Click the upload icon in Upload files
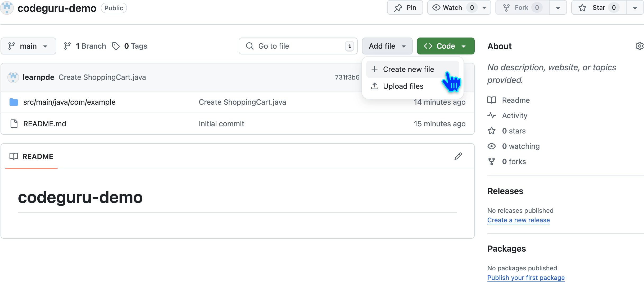 pos(374,86)
